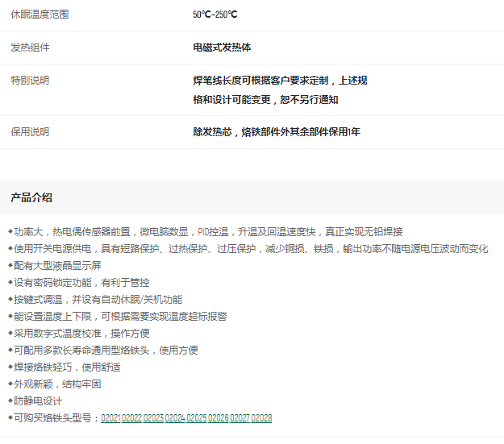Select the warranty text ending with 保用1年

click(276, 131)
